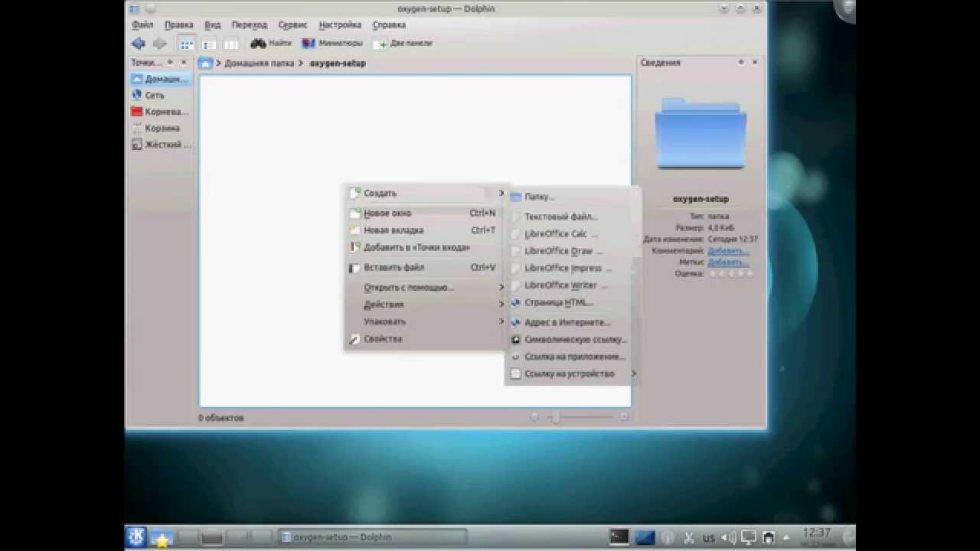Screen dimensions: 980x551
Task: Go back with the blue arrow
Action: point(139,44)
